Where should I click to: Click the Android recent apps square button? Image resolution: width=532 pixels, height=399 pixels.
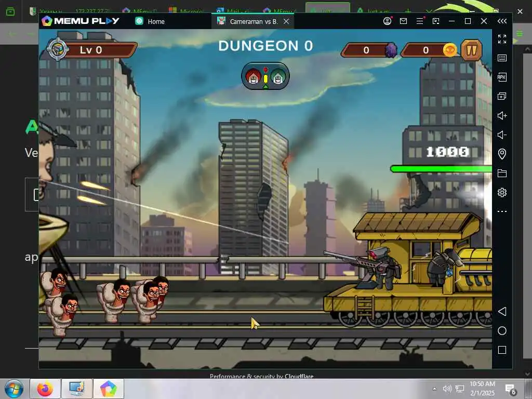[x=502, y=350]
